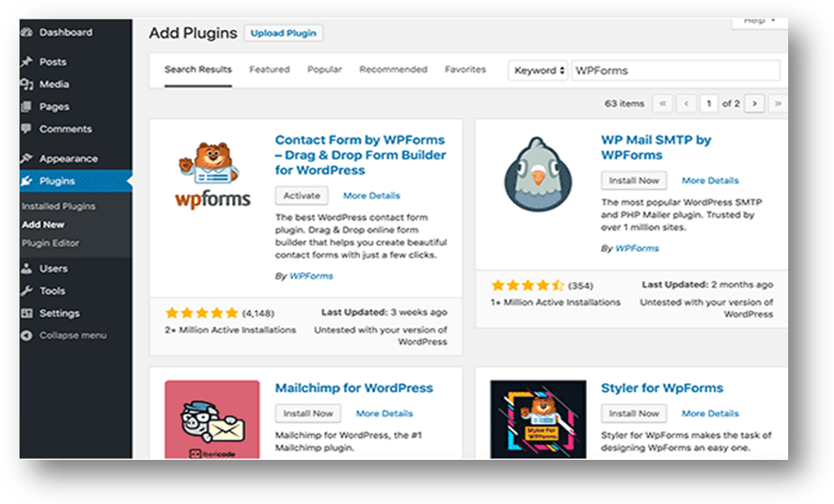The height and width of the screenshot is (504, 834).
Task: Activate the Contact Form by WPForms plugin
Action: point(301,195)
